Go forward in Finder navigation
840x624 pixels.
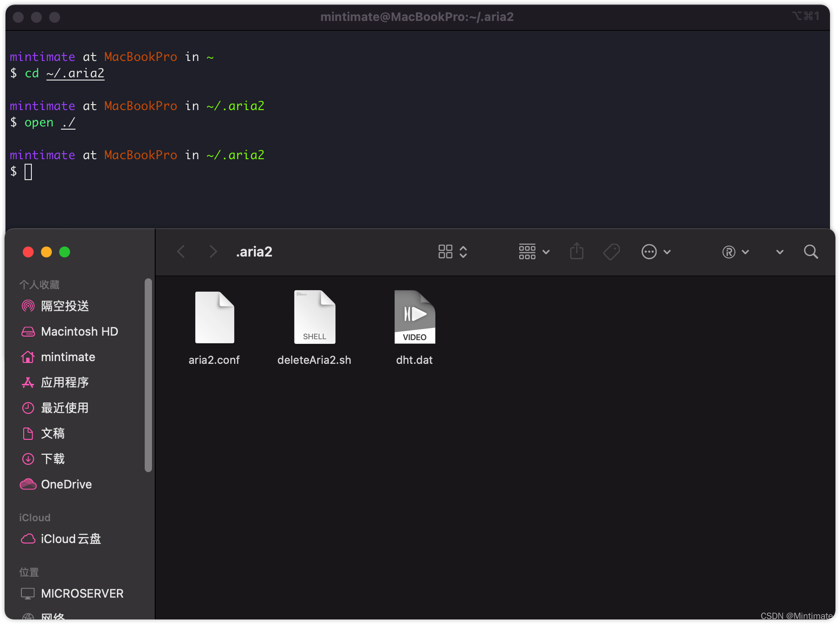(213, 252)
